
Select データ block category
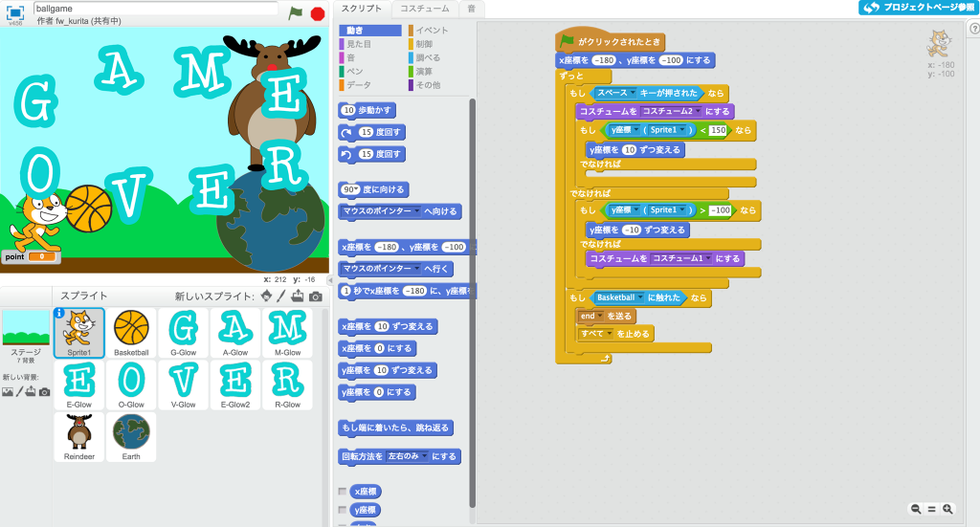tap(359, 85)
